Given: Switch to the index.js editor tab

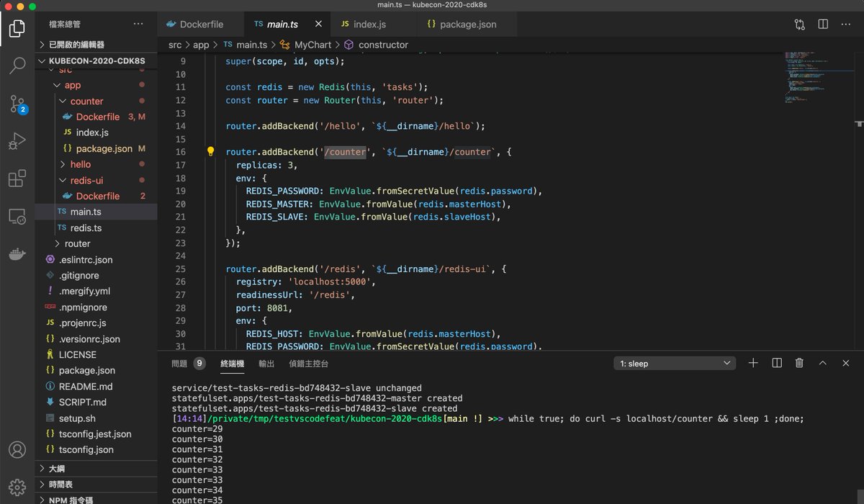Looking at the screenshot, I should [374, 24].
